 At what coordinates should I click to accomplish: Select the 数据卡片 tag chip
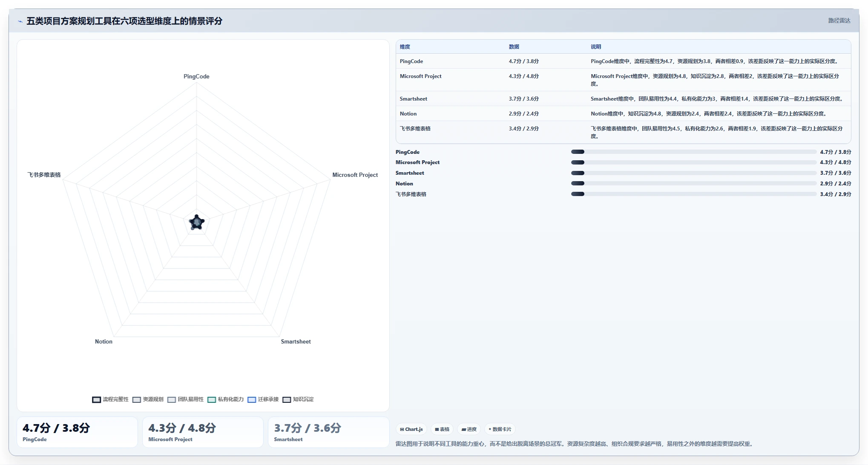point(500,429)
